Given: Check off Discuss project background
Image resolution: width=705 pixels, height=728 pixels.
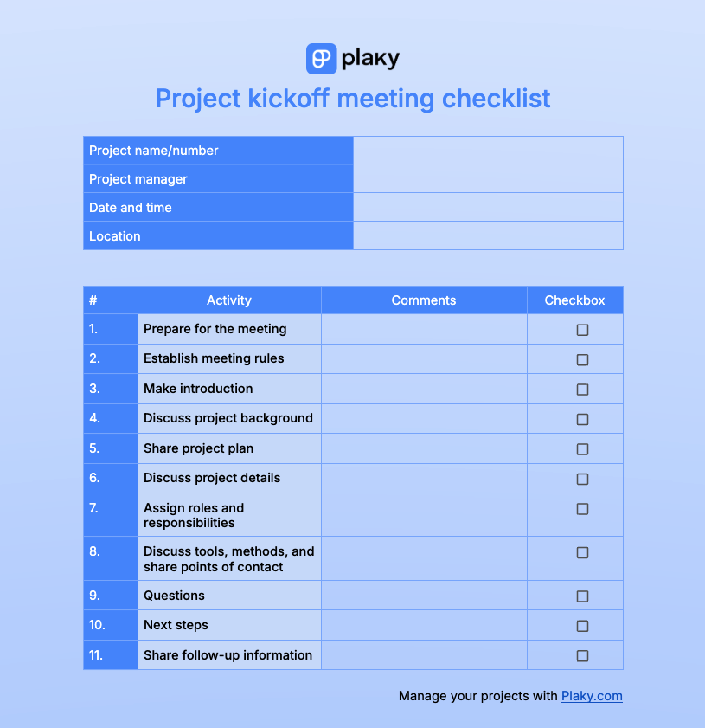Looking at the screenshot, I should 582,419.
